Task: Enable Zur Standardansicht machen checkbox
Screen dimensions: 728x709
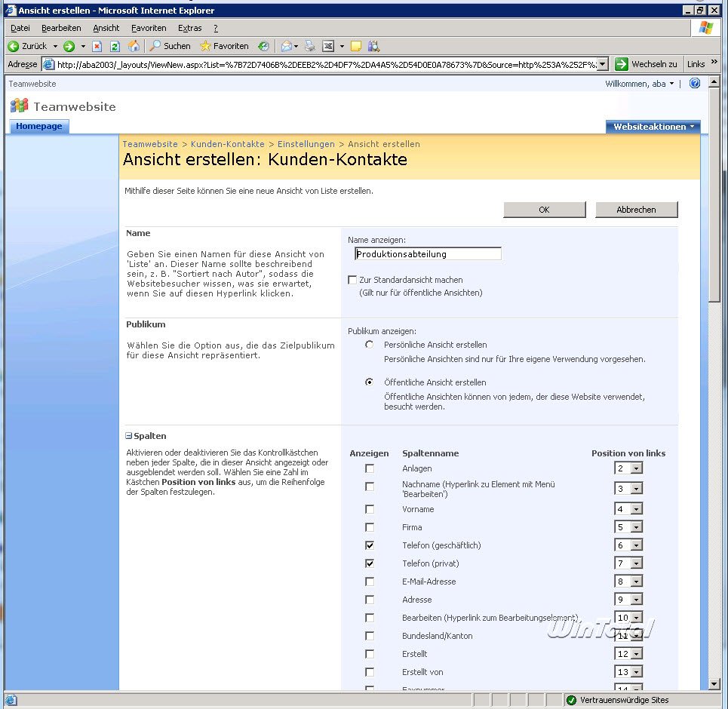Action: click(352, 280)
